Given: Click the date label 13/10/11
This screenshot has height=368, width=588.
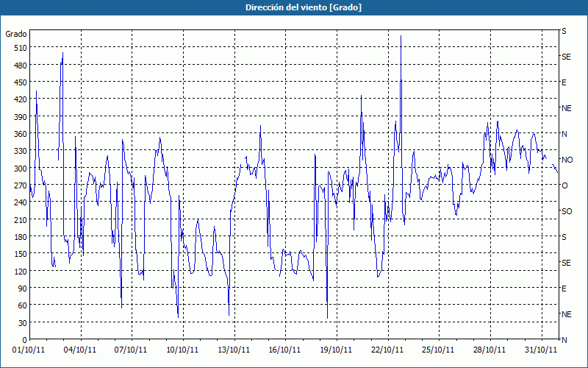Looking at the screenshot, I should (234, 350).
